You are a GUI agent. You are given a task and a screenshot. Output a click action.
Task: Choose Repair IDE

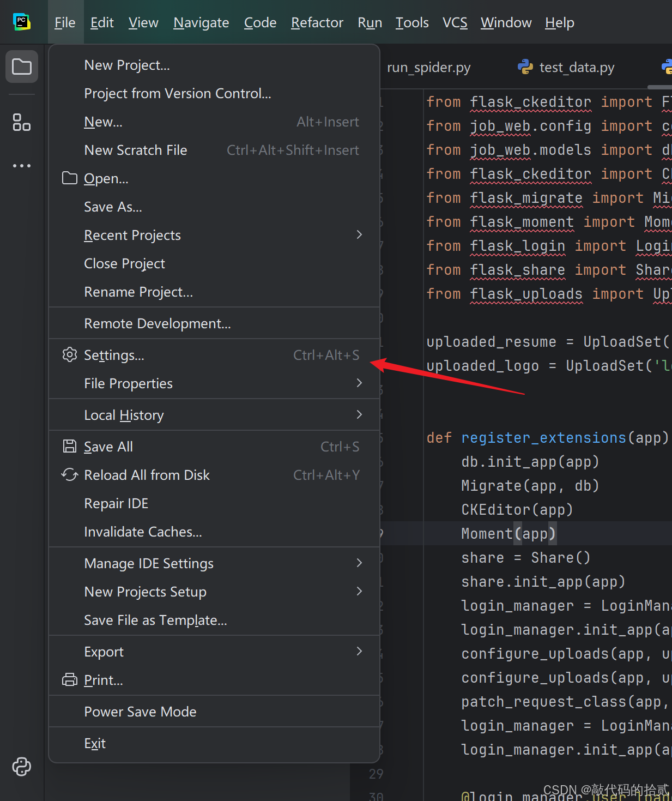click(x=214, y=503)
